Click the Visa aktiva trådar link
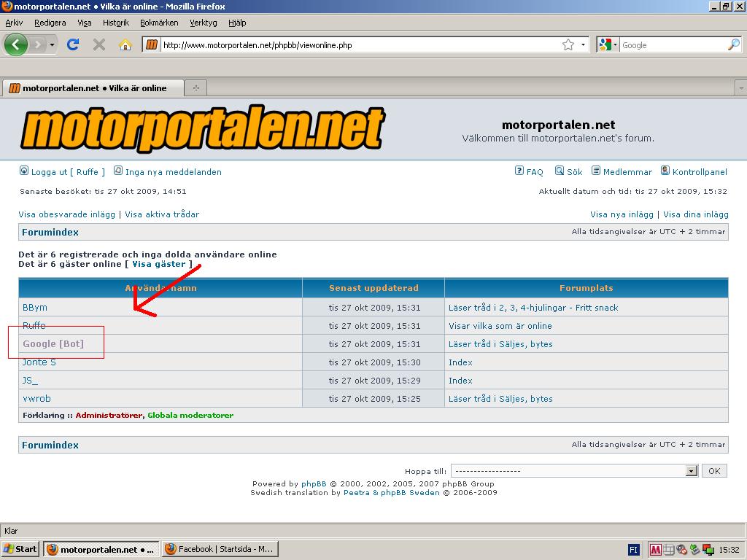Screen dimensions: 747x560 [x=162, y=214]
